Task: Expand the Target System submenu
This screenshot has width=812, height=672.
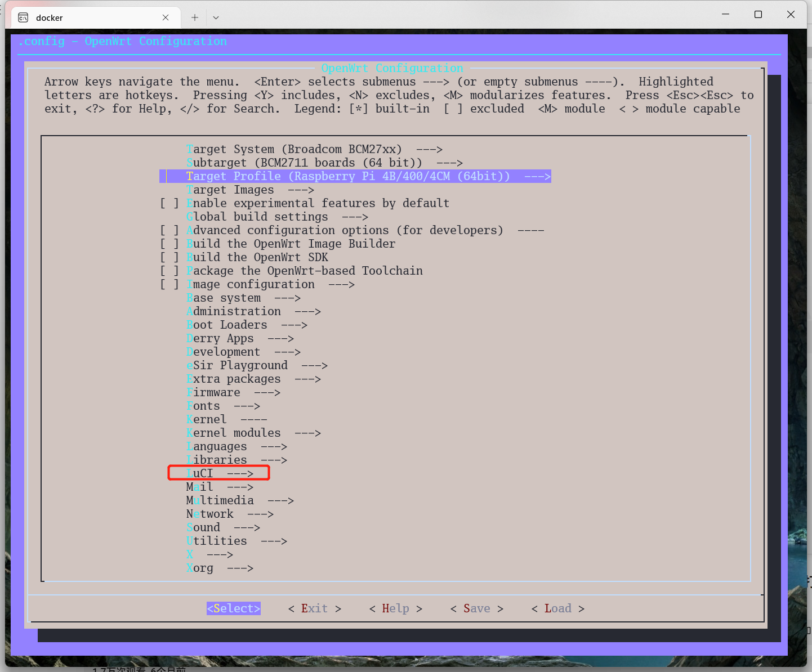Action: [314, 149]
